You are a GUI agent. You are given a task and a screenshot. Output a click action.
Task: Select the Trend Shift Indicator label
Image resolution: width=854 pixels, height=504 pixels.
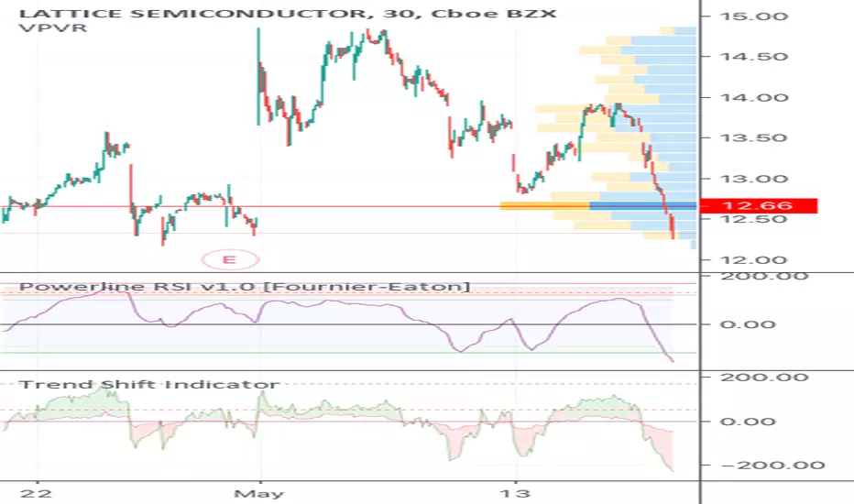(149, 385)
